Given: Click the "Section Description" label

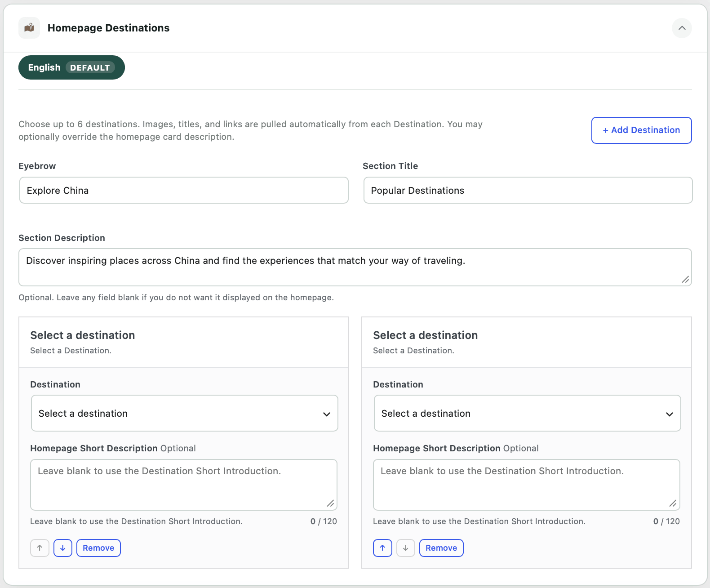Looking at the screenshot, I should [x=62, y=238].
